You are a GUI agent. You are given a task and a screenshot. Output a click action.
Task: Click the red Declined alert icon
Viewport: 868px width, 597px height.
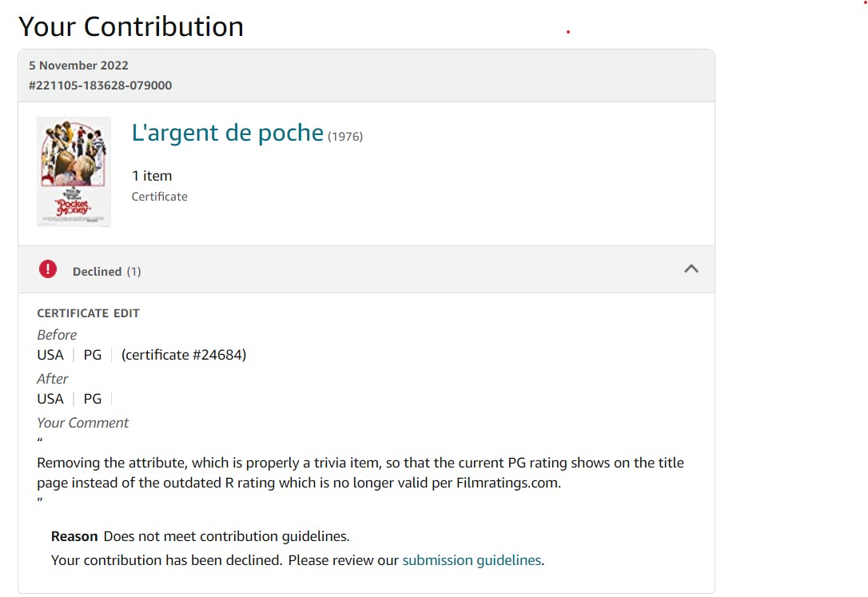[x=47, y=269]
